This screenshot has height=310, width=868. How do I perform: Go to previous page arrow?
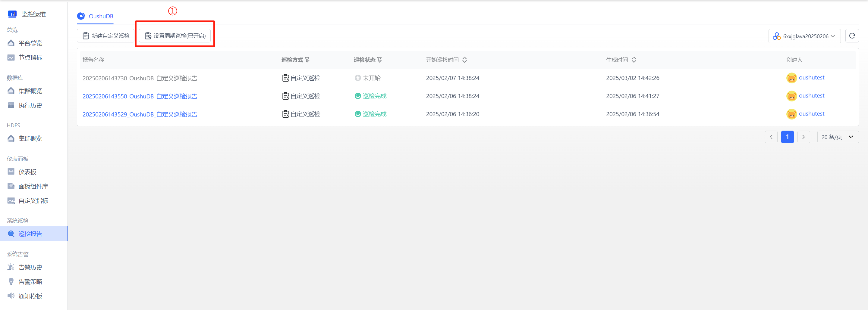tap(771, 137)
